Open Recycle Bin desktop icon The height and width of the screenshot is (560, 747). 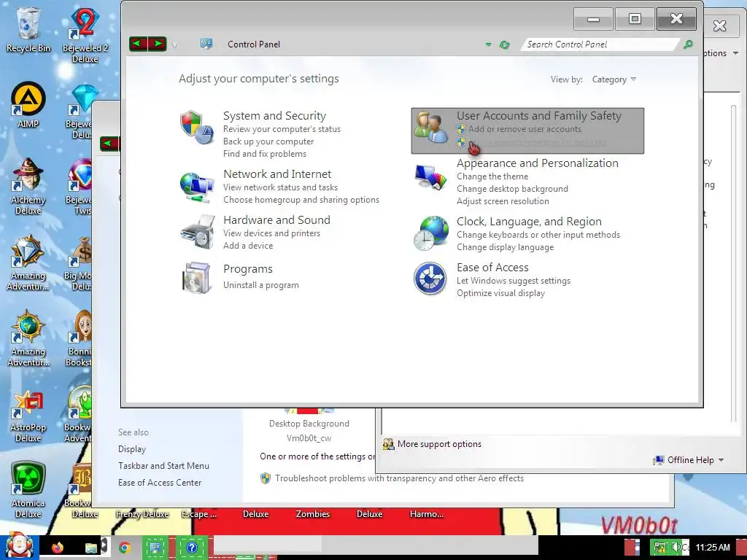coord(28,29)
